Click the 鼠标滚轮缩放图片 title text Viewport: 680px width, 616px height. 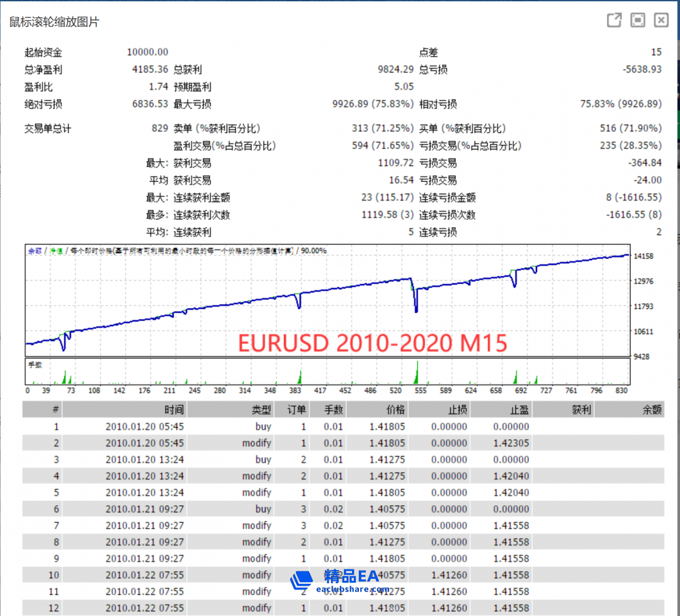point(54,22)
